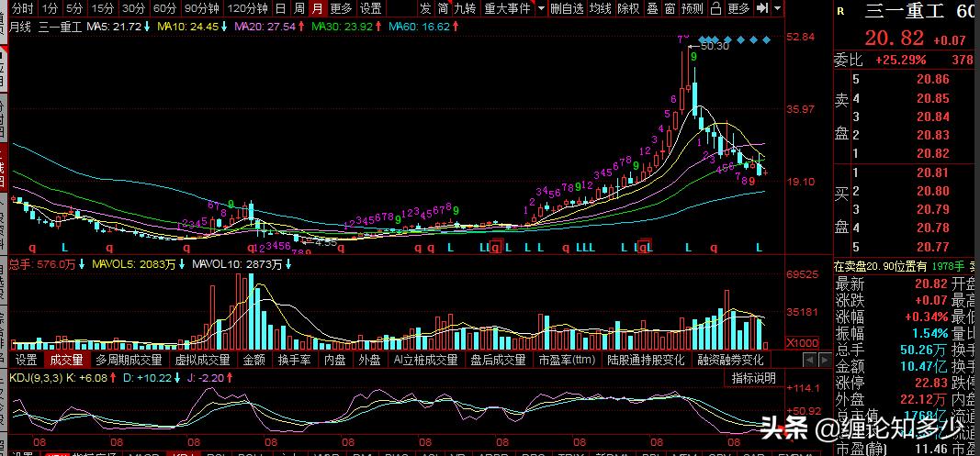Click the 发 post button in toolbar
The image size is (980, 456).
(x=424, y=8)
